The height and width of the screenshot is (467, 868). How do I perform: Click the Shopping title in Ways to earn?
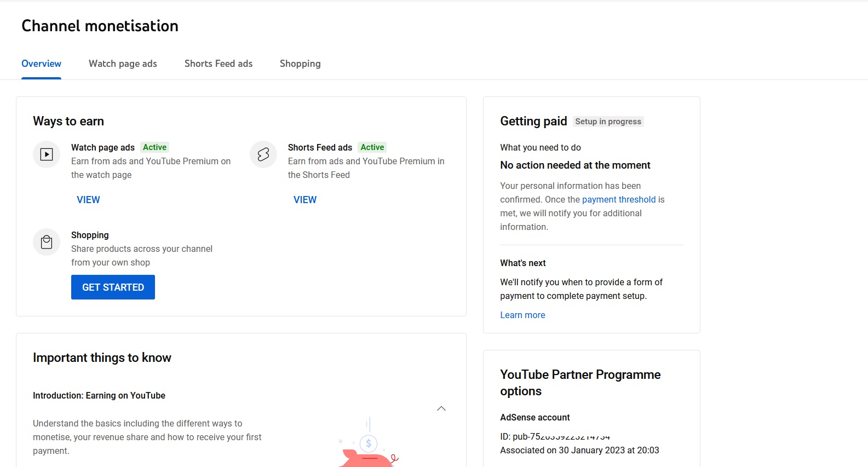(x=90, y=235)
